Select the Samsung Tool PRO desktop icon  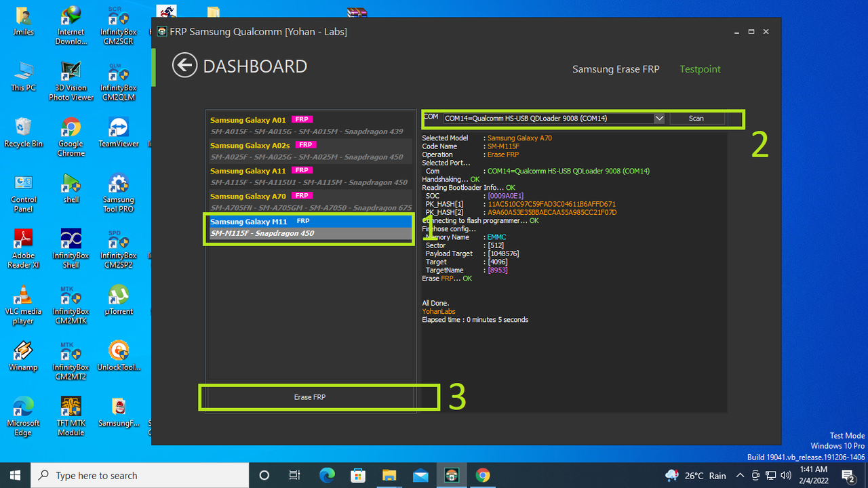click(118, 193)
